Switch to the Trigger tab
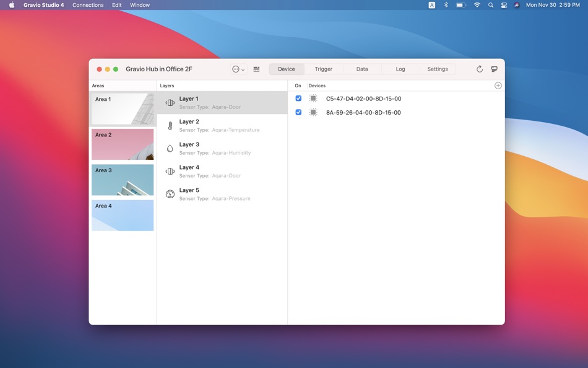Screen dimensions: 588x368 pos(324,69)
